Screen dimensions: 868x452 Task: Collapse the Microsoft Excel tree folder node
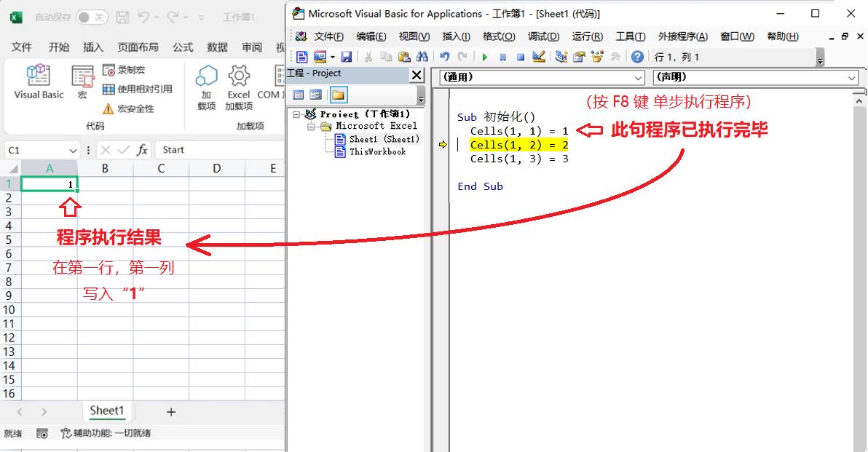[311, 127]
